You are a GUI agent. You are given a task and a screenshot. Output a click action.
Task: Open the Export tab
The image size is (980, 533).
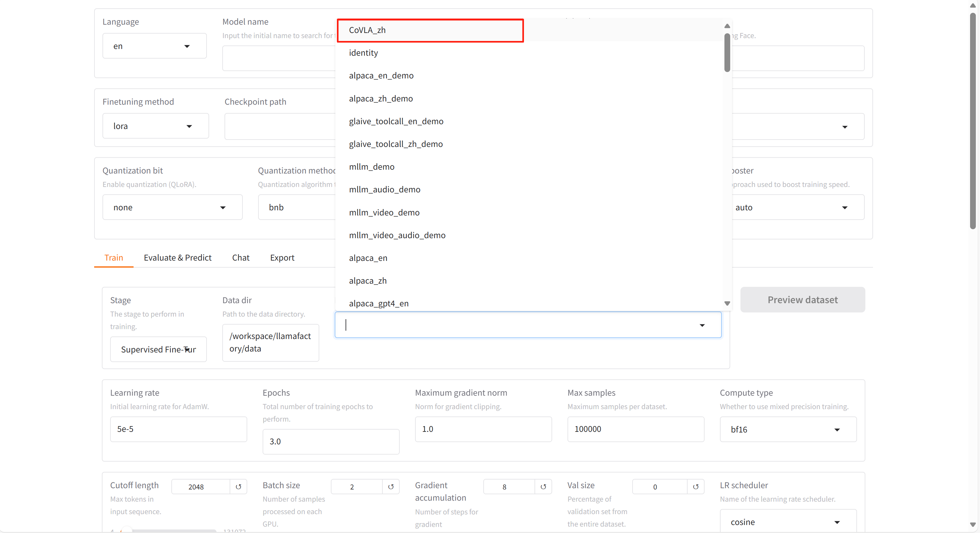[x=282, y=258]
